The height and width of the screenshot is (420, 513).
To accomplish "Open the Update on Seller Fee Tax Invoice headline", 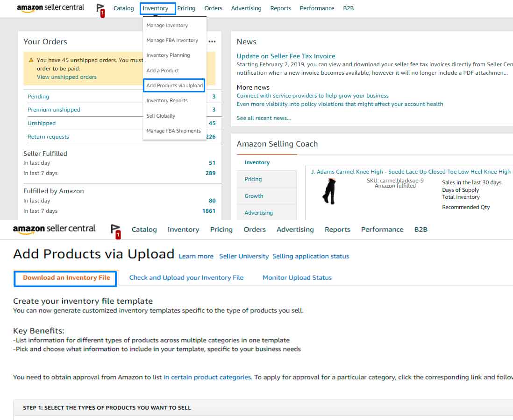I will 285,56.
